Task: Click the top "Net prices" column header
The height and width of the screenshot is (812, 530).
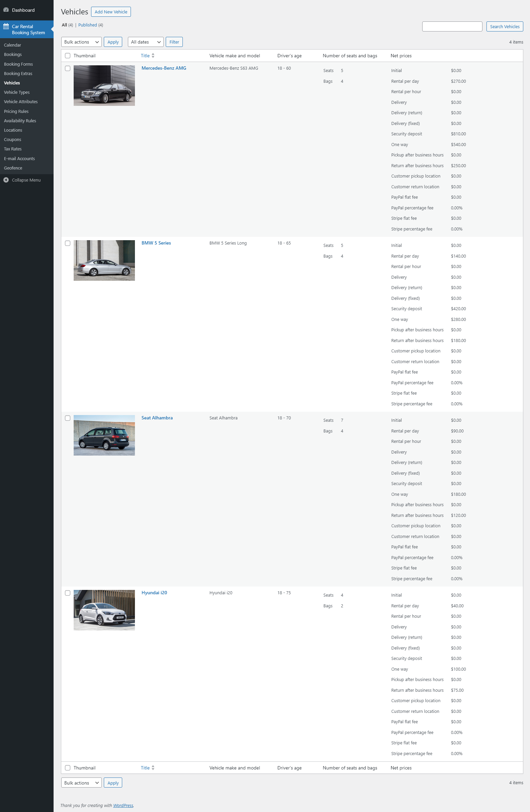Action: click(401, 56)
